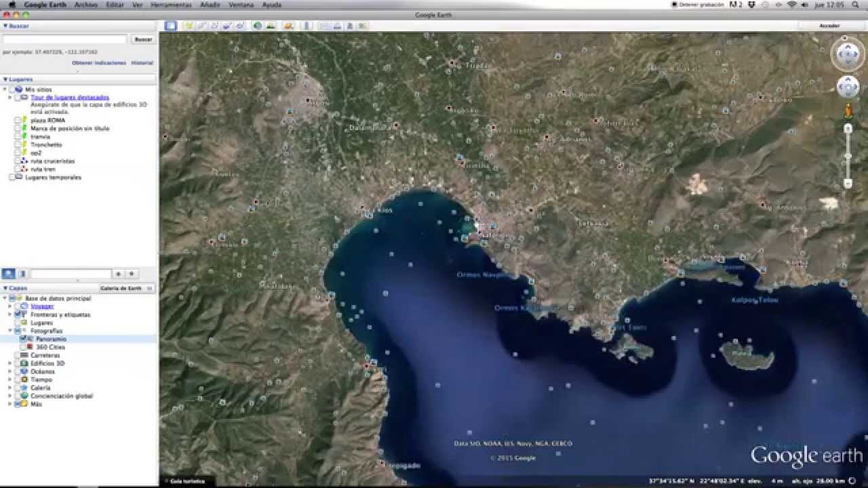
Task: Move selected place up with arrow button
Action: tap(118, 274)
